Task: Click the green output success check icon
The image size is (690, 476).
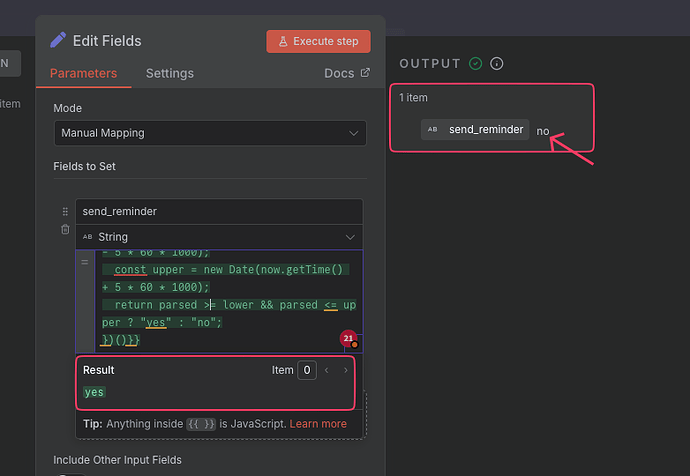Action: coord(476,63)
